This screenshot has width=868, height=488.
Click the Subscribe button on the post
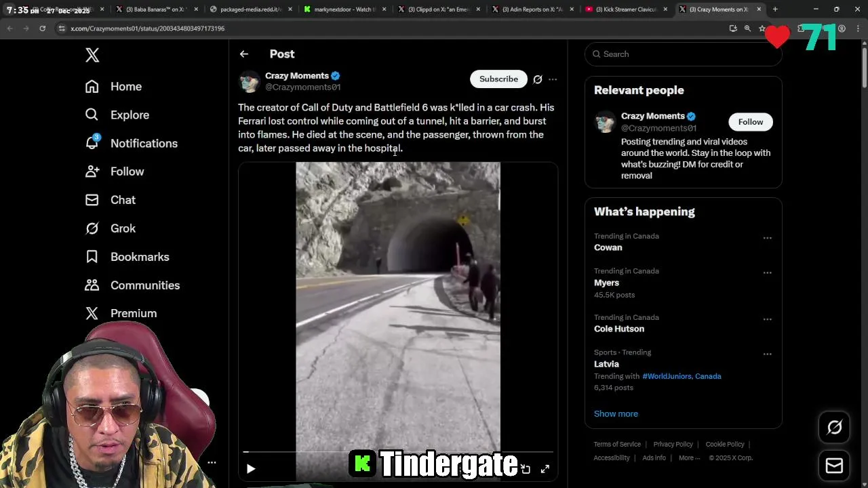(x=498, y=79)
